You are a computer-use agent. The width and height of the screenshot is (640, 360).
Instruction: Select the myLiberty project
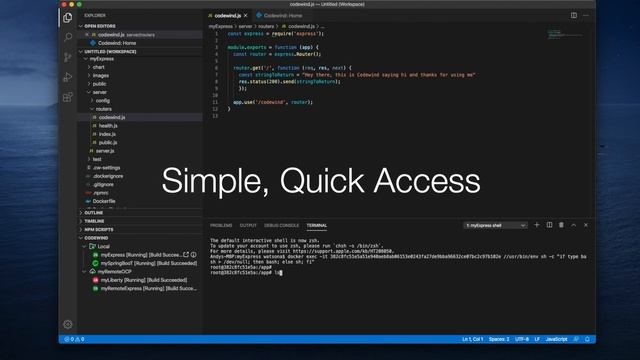pos(144,280)
